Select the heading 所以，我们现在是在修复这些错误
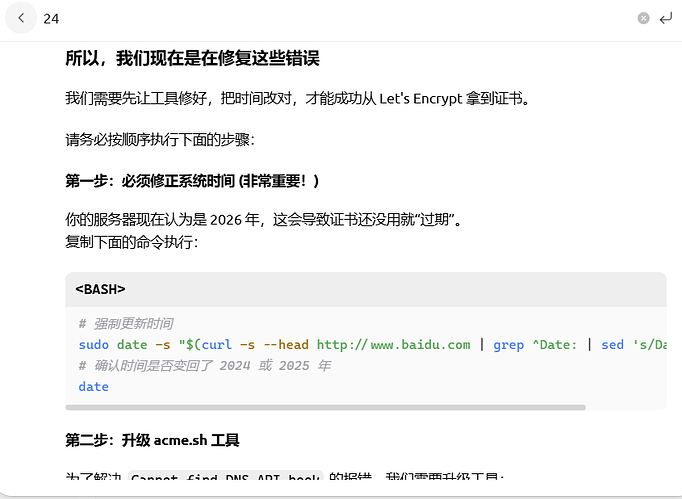Image resolution: width=682 pixels, height=499 pixels. pyautogui.click(x=192, y=58)
